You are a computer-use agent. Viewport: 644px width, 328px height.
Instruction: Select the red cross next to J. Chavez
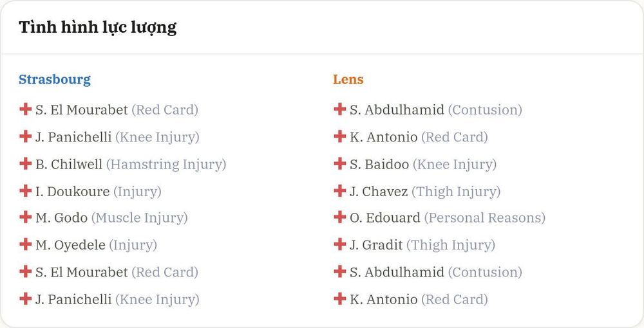(339, 190)
